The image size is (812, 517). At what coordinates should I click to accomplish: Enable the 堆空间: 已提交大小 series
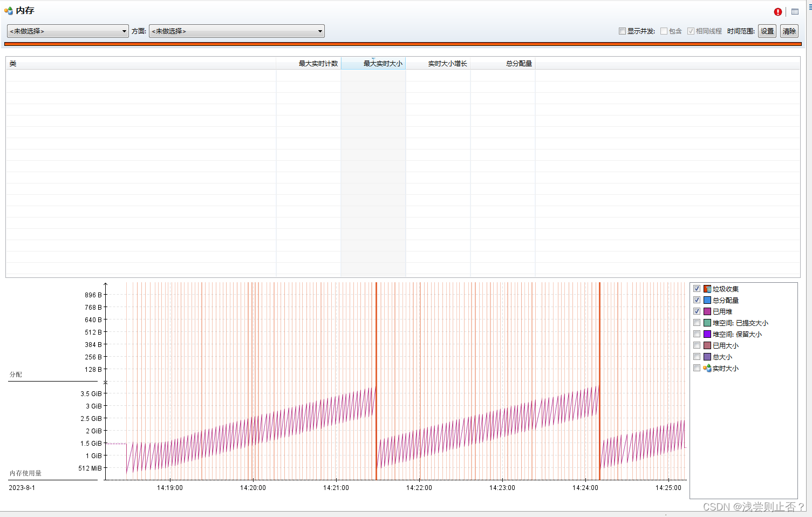697,322
